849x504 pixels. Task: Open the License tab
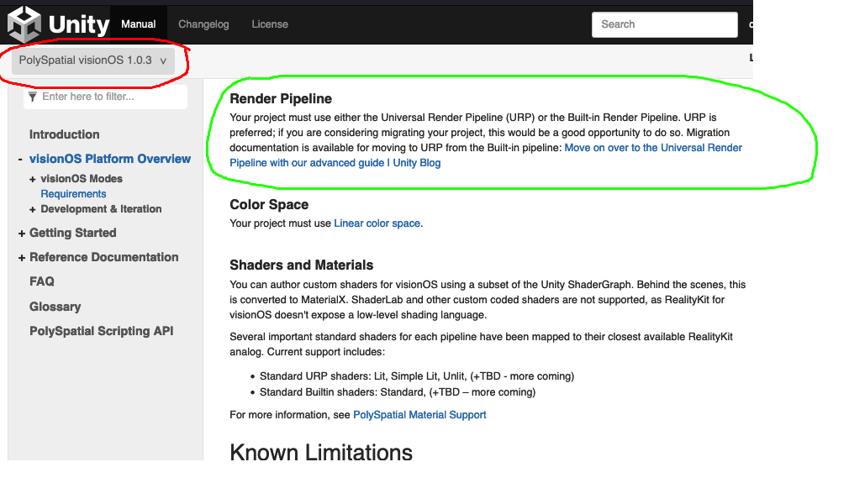(x=270, y=24)
